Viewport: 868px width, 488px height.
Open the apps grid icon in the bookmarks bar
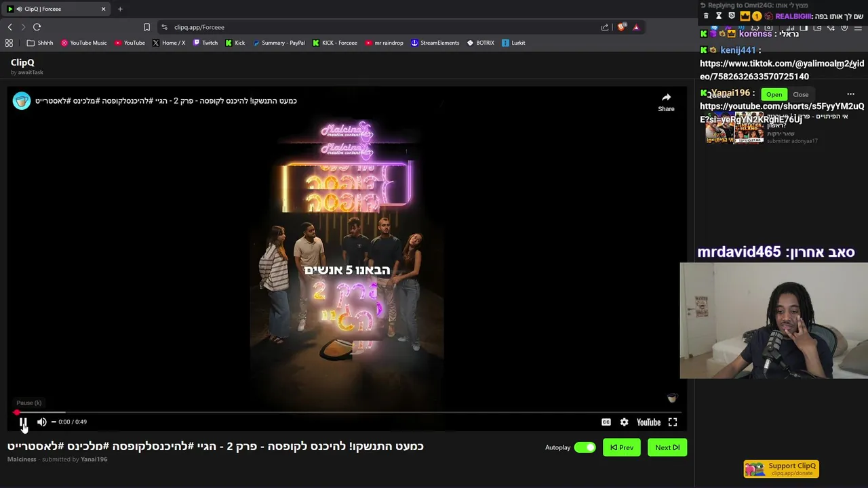click(9, 43)
